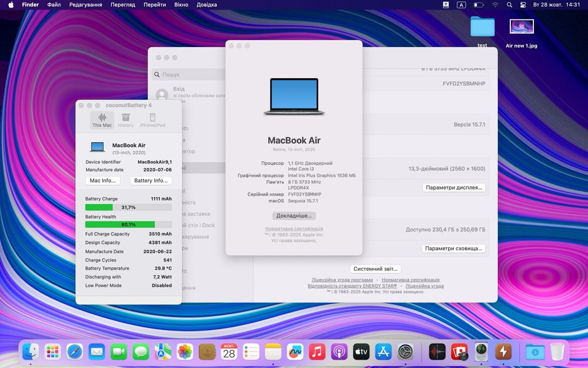The image size is (588, 368).
Task: Open the Файл menu
Action: [x=54, y=5]
